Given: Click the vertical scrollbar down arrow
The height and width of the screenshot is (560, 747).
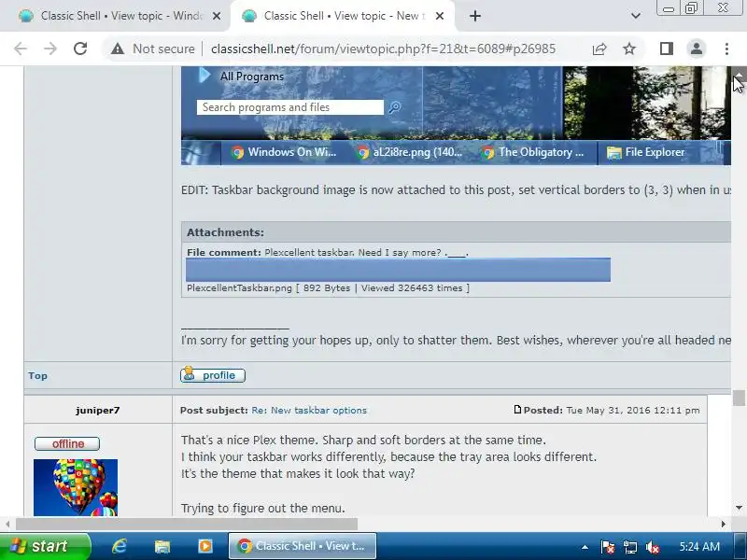Looking at the screenshot, I should pos(739,508).
